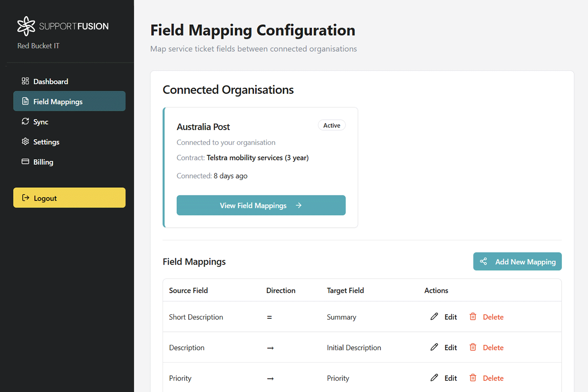Click the Billing card icon
This screenshot has width=588, height=392.
[x=25, y=162]
